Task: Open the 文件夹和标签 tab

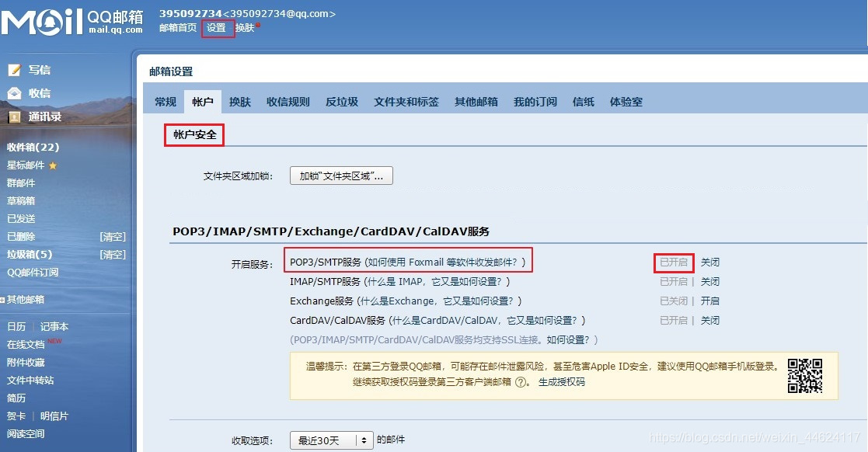Action: [406, 102]
